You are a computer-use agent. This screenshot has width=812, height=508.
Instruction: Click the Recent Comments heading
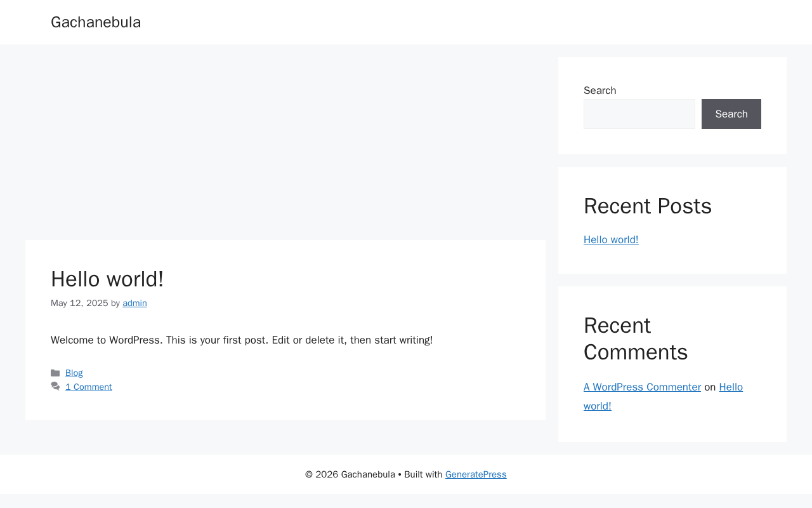636,339
